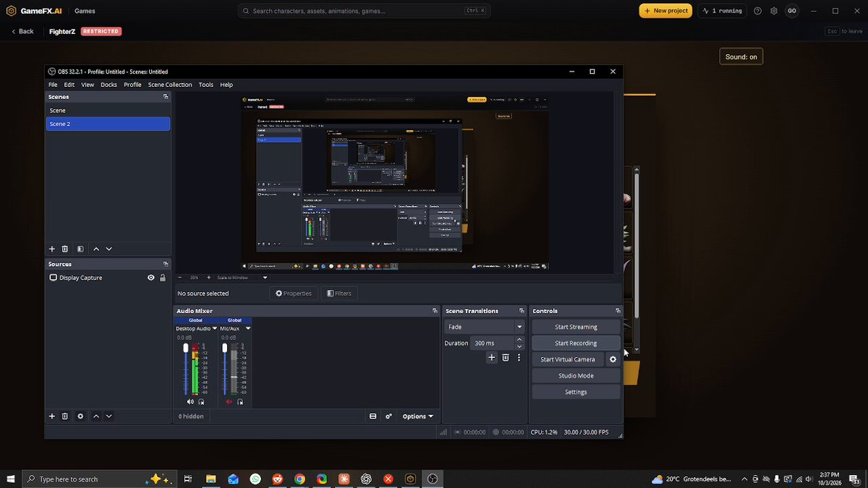868x488 pixels.
Task: Toggle lock on Display Capture source
Action: [x=163, y=278]
